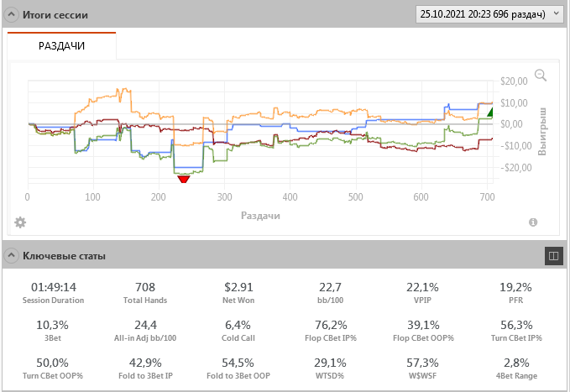Click the red downward triangle marker
570x392 pixels.
tap(184, 178)
